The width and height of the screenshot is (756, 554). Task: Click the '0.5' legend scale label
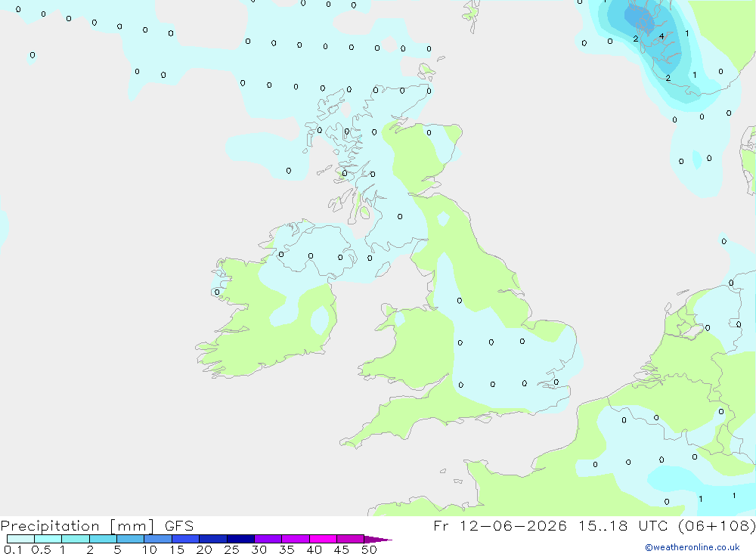(x=41, y=549)
